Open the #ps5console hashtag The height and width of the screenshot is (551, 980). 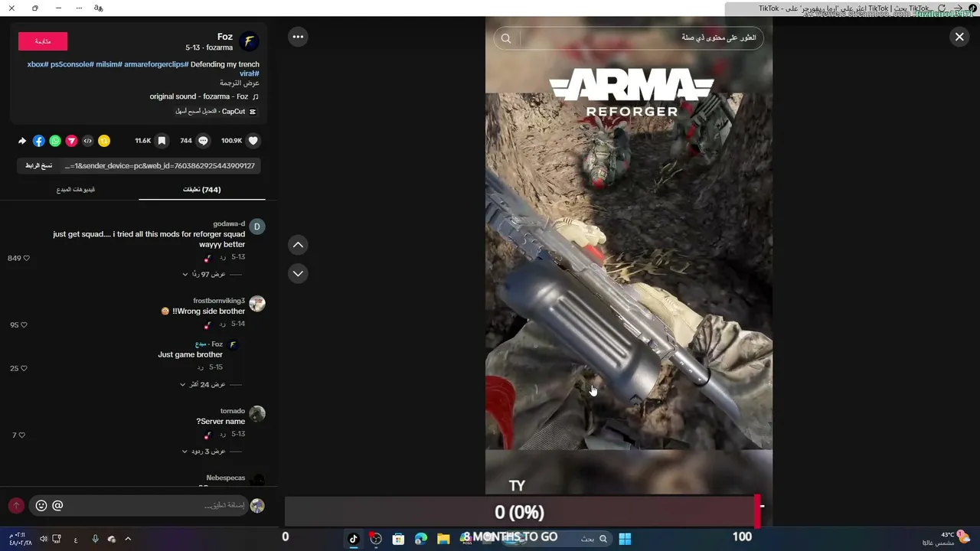coord(72,64)
